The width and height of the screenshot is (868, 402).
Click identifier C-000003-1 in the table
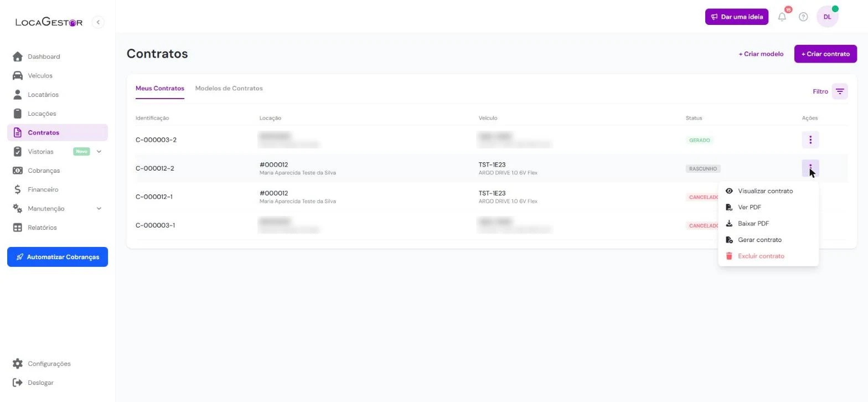point(156,225)
